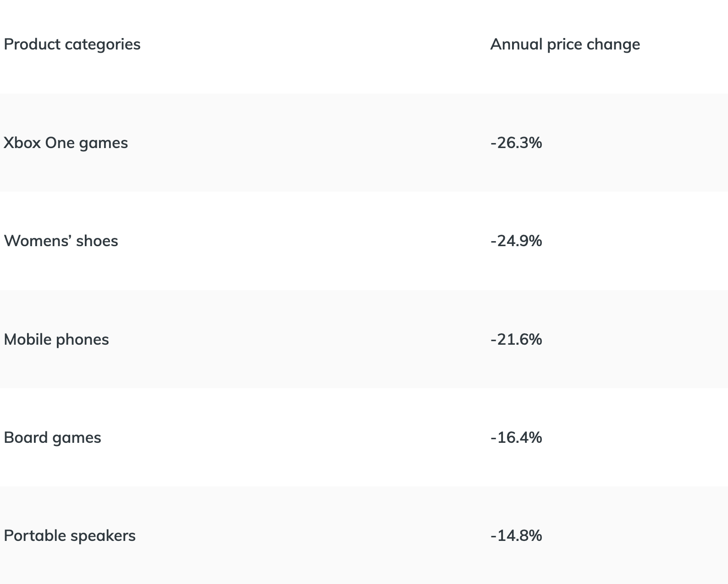Select the -14.8% price change value

(x=516, y=536)
